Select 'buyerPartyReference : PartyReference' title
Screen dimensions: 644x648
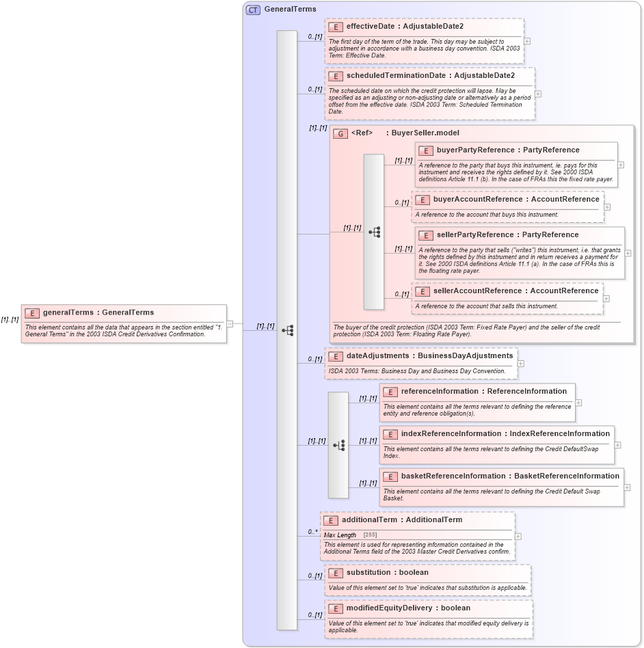(x=508, y=150)
